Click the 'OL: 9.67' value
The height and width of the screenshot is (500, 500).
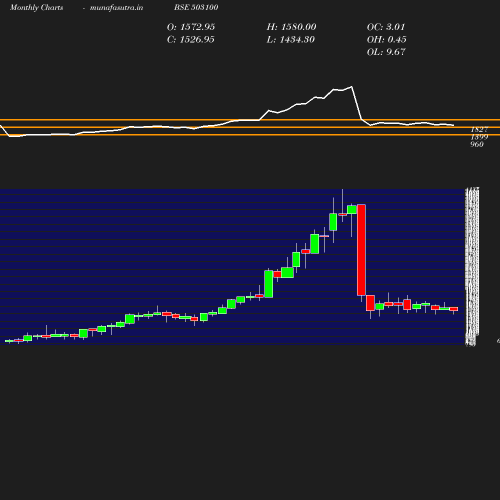386,52
